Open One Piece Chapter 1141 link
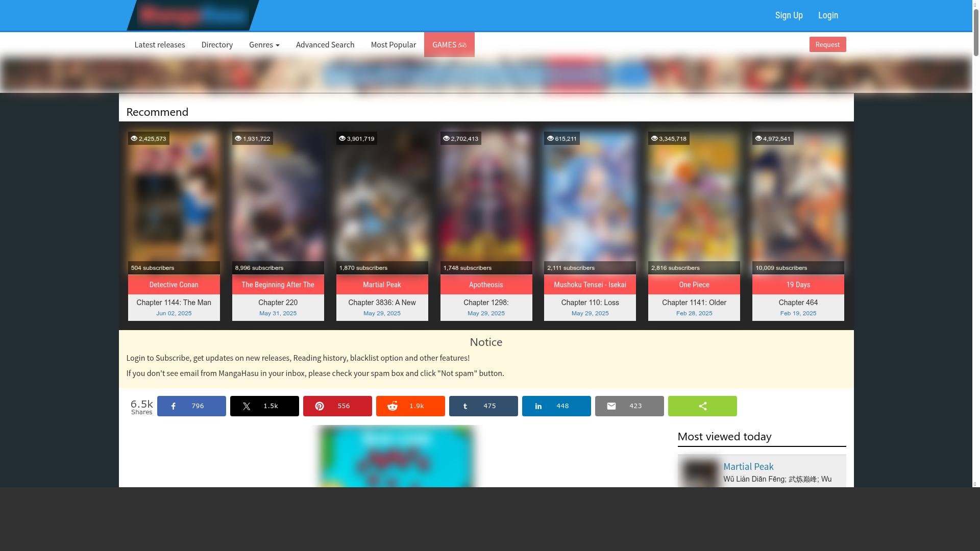Screen dimensions: 980x551 (694, 303)
